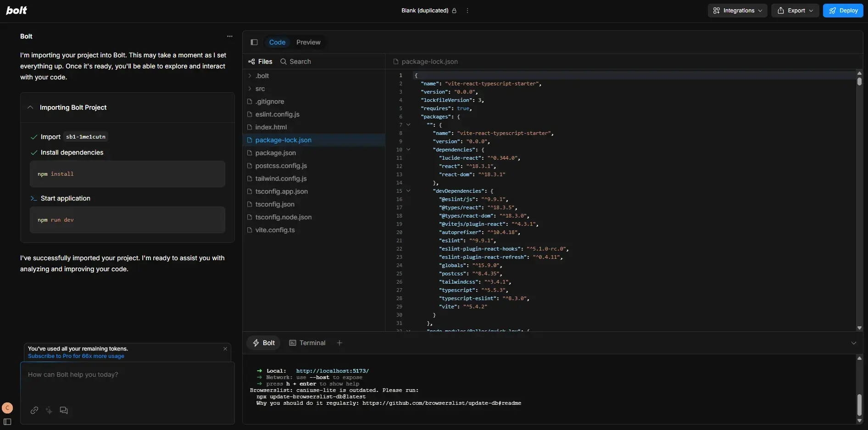Open the Export dropdown
The height and width of the screenshot is (430, 868).
[795, 11]
